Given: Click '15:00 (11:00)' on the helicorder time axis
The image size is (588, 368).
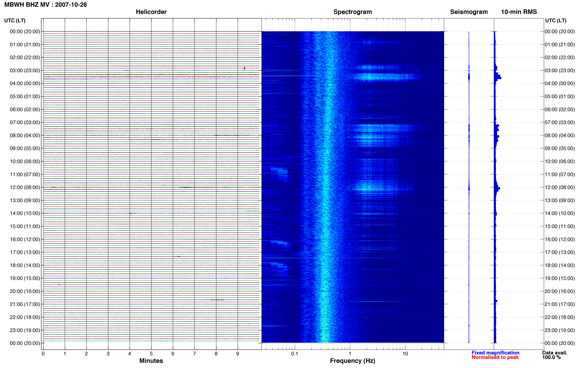Looking at the screenshot, I should [x=25, y=226].
